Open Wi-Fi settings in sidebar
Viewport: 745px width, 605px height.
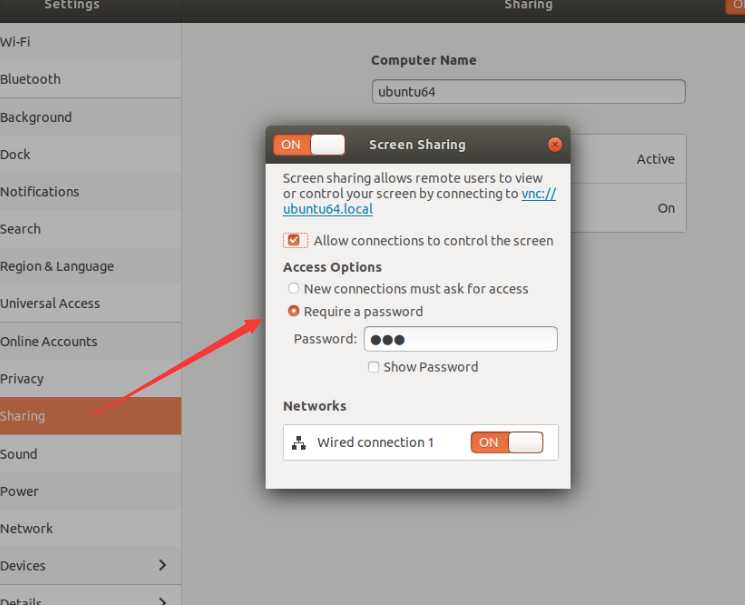click(90, 42)
